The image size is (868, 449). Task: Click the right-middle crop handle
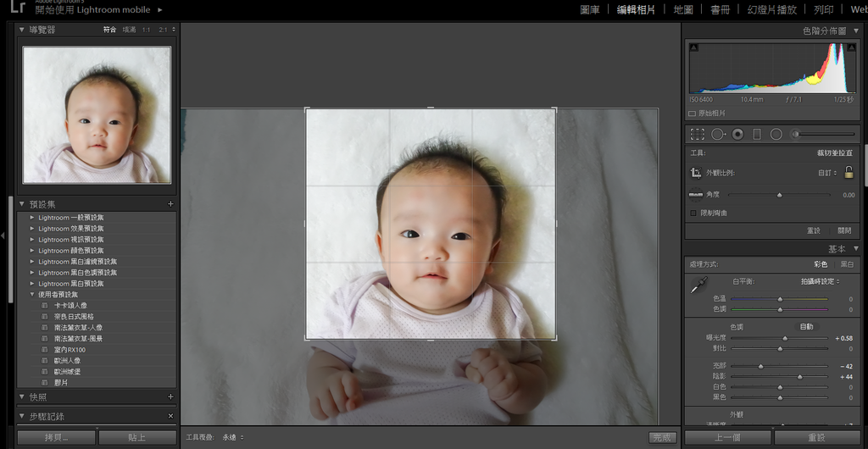[x=556, y=224]
